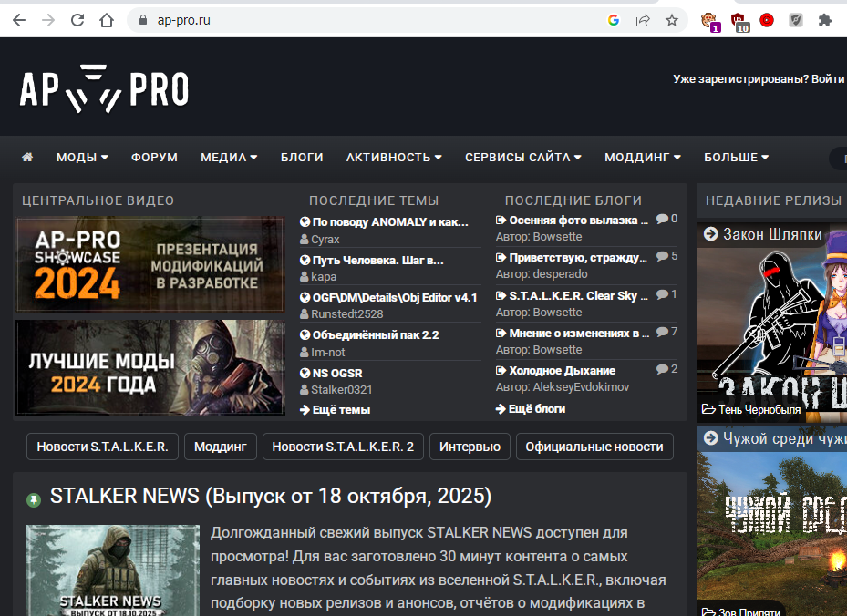This screenshot has height=616, width=847.
Task: Click the home icon in site navigation
Action: coord(27,157)
